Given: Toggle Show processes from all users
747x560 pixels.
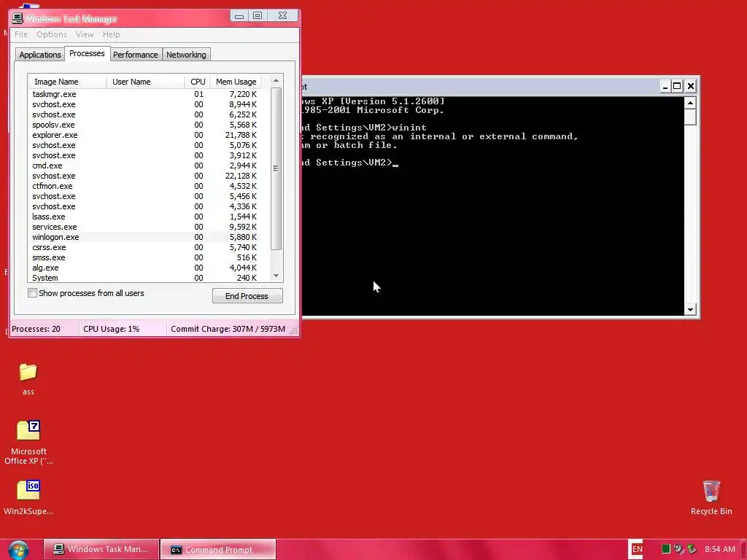Looking at the screenshot, I should 32,293.
